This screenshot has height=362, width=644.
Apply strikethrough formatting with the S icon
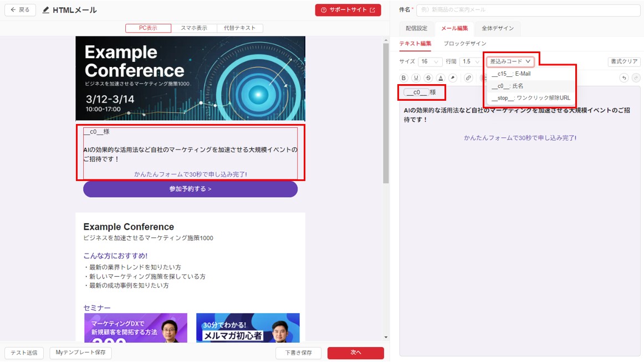428,78
